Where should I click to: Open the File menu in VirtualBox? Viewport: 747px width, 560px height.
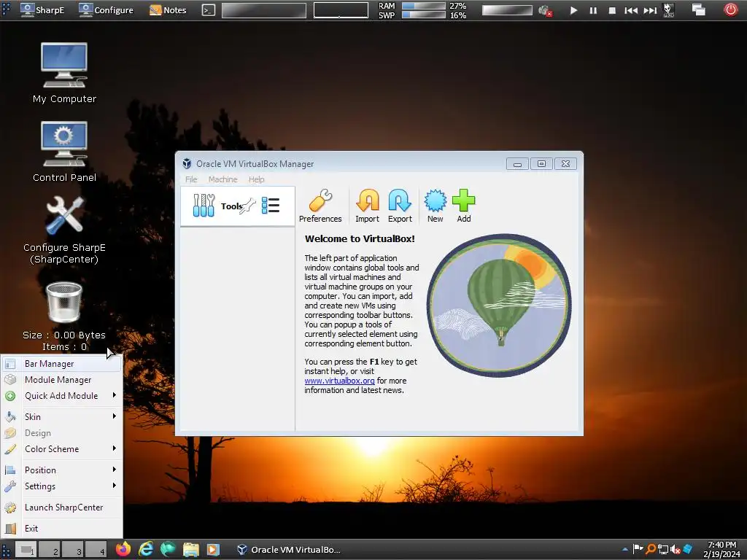191,179
